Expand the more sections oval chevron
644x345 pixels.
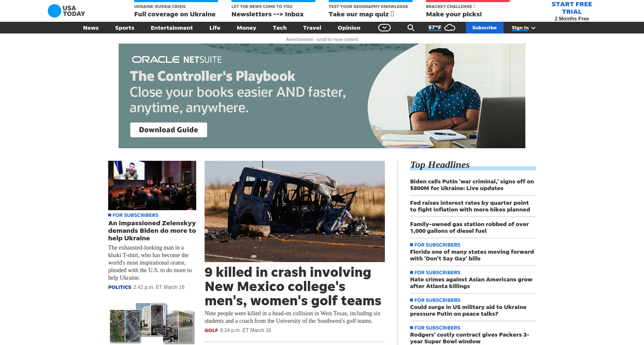pyautogui.click(x=384, y=28)
